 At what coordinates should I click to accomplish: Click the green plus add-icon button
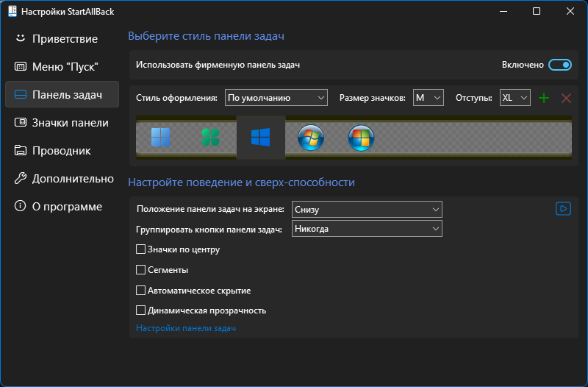[544, 98]
